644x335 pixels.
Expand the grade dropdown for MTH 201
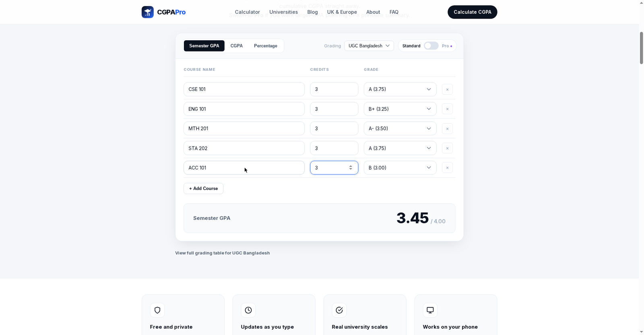[400, 128]
